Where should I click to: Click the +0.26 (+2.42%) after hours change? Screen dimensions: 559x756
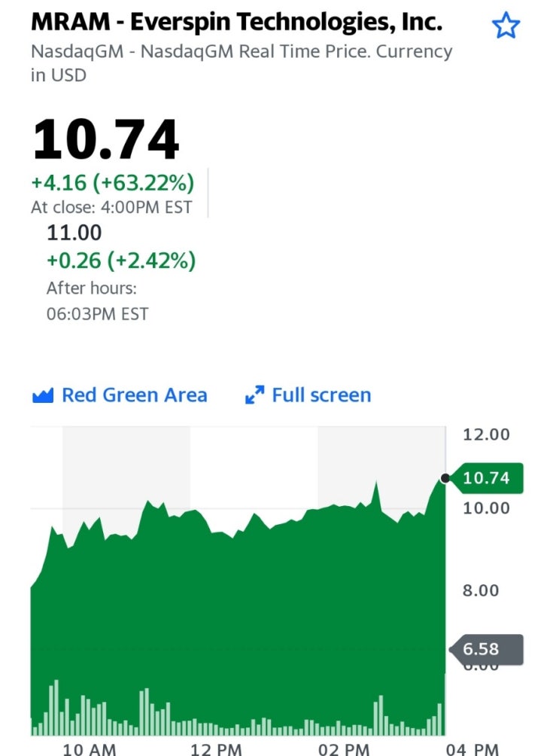click(x=121, y=261)
